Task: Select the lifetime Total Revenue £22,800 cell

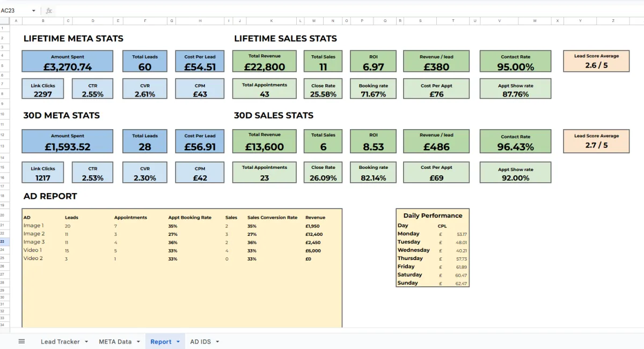Action: pos(264,67)
